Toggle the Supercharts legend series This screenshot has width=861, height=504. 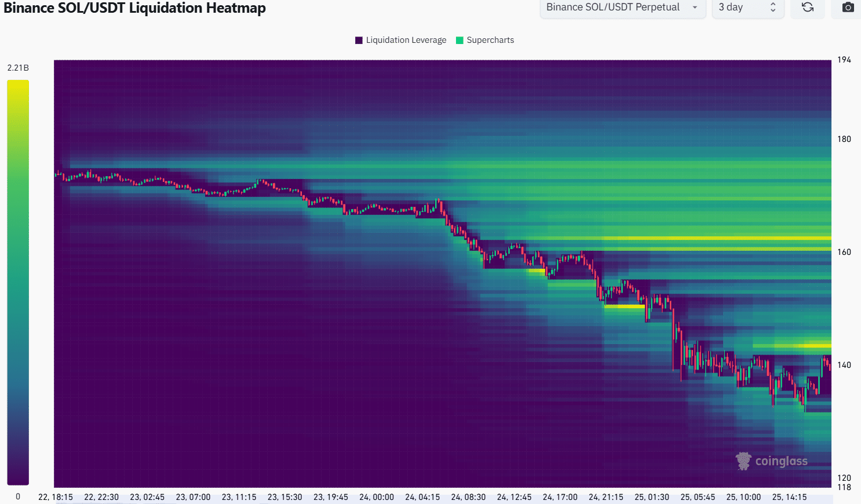[x=485, y=40]
